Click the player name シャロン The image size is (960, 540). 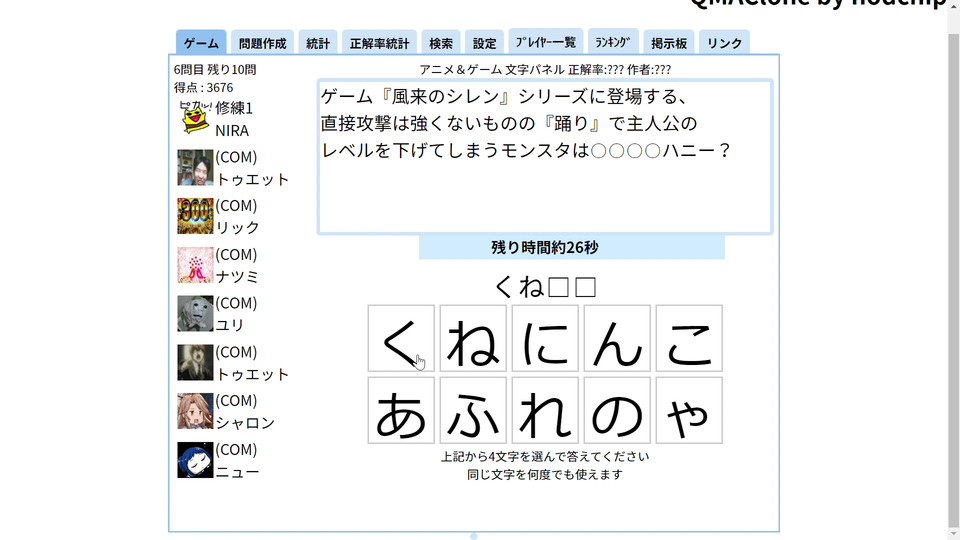click(x=245, y=423)
